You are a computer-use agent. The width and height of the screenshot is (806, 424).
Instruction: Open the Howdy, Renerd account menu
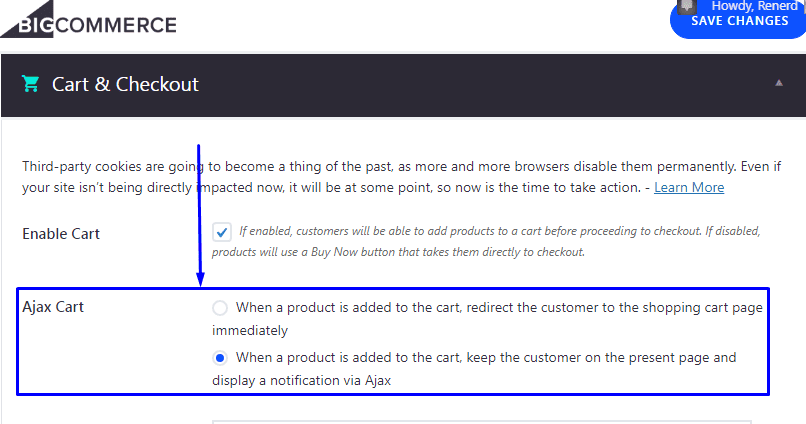point(754,6)
